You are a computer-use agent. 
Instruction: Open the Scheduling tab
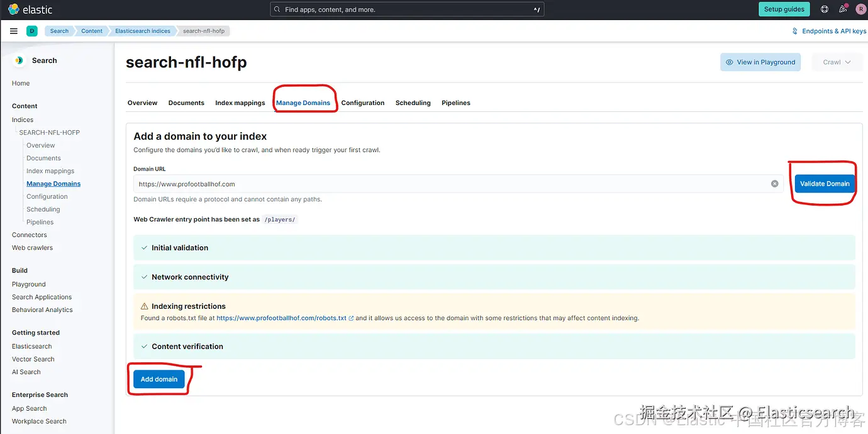pos(413,103)
